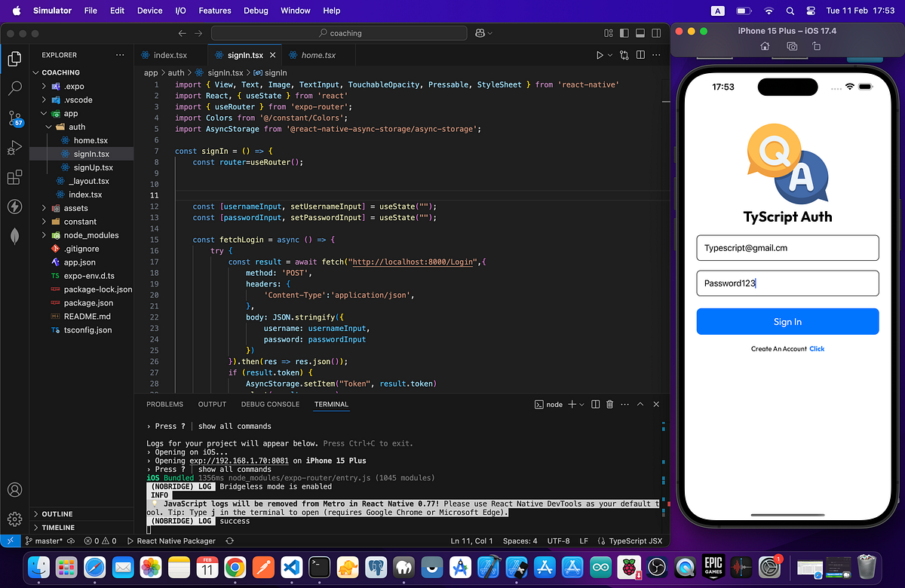Open the Extensions view
The width and height of the screenshot is (905, 588).
[15, 176]
